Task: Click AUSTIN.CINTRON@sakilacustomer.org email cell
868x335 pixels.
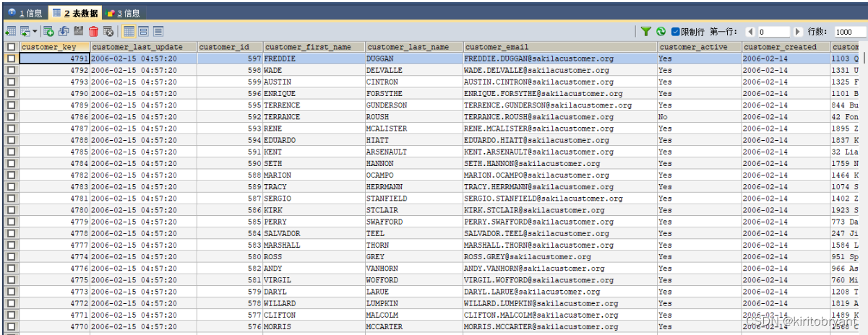Action: 560,82
